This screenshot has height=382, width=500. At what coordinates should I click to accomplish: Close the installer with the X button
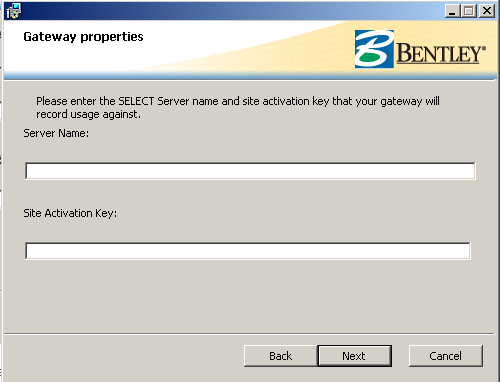487,11
